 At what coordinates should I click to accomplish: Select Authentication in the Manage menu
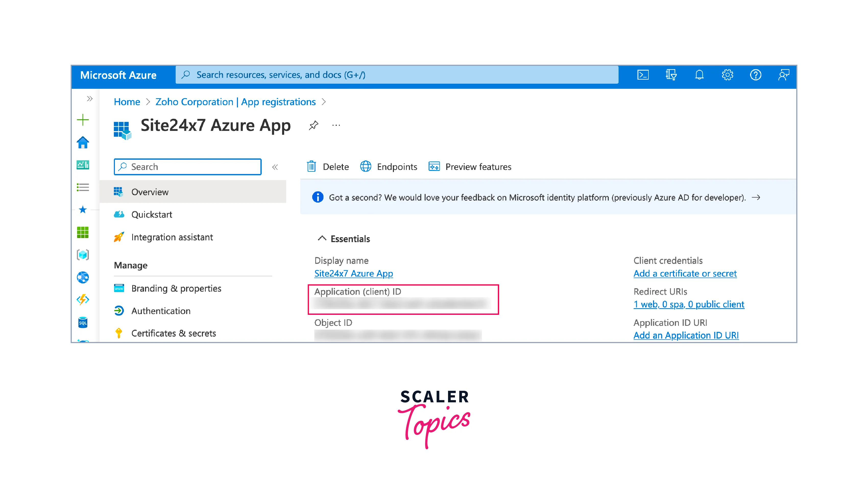tap(161, 311)
